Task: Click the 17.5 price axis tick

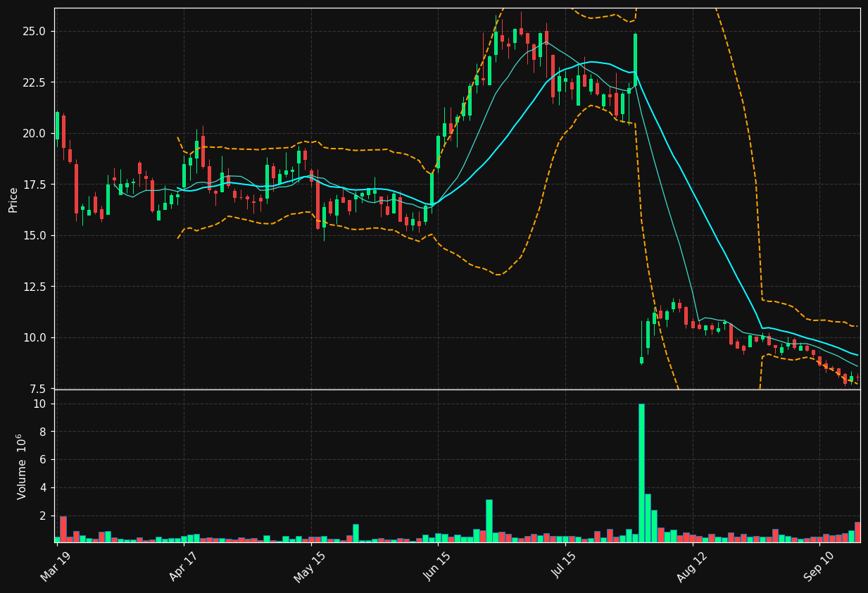Action: point(34,185)
